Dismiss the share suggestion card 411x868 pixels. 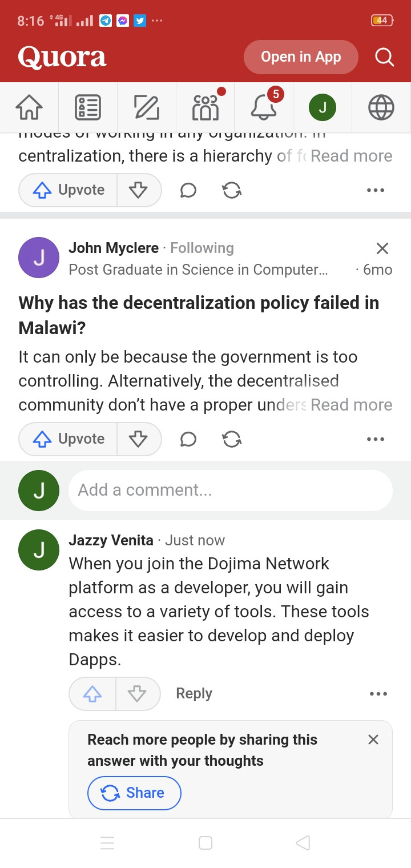(x=373, y=740)
